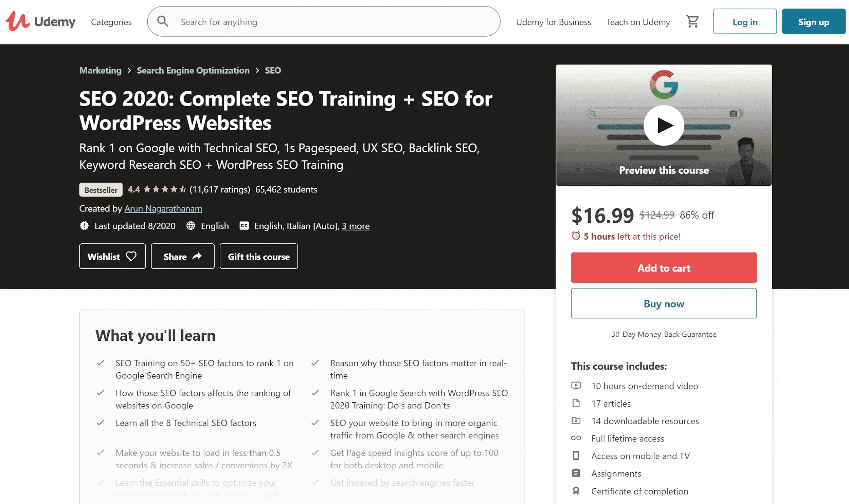Go to Marketing breadcrumb
Image resolution: width=849 pixels, height=504 pixels.
[x=100, y=70]
